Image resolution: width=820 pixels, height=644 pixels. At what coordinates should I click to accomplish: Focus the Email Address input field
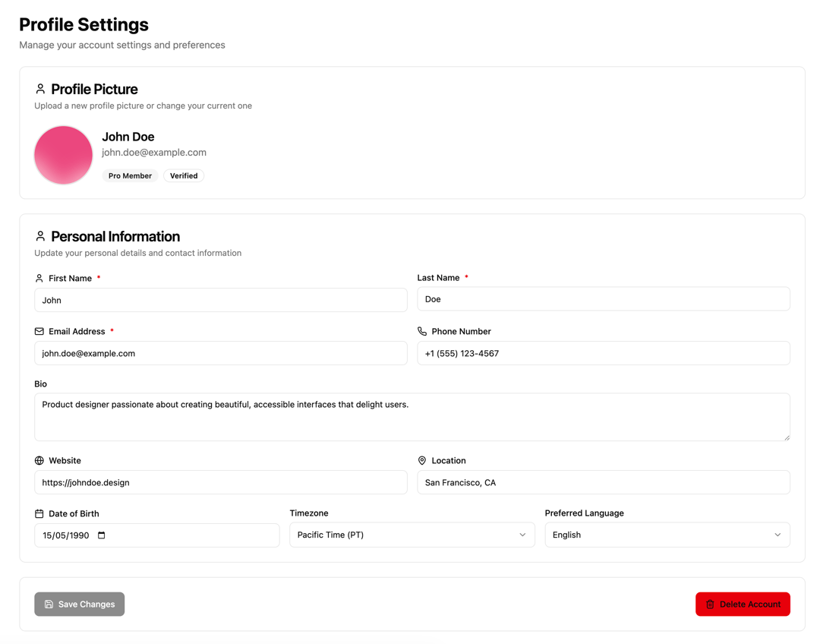221,353
